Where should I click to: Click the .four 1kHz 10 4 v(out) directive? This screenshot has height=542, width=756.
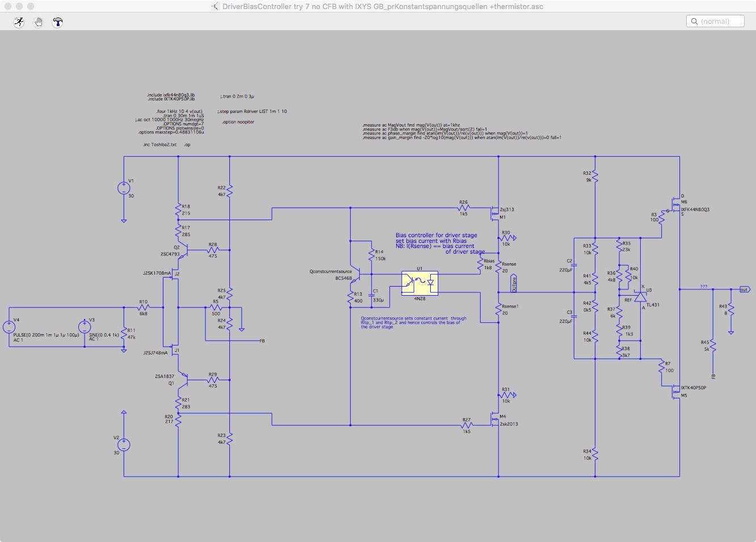(179, 111)
